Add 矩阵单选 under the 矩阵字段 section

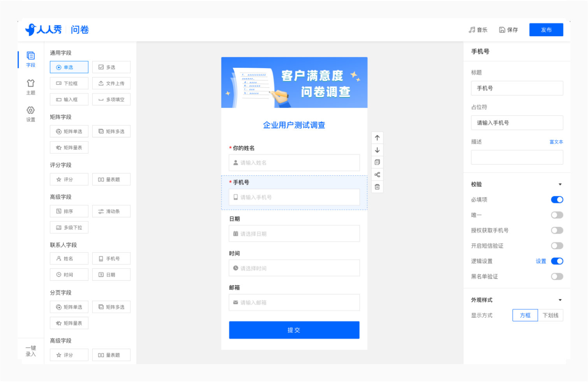[x=69, y=131]
